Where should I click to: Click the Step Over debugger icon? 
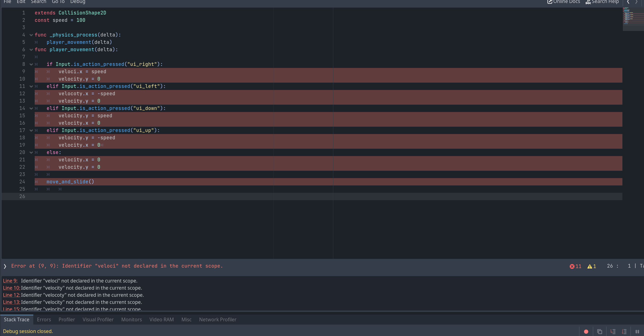624,331
